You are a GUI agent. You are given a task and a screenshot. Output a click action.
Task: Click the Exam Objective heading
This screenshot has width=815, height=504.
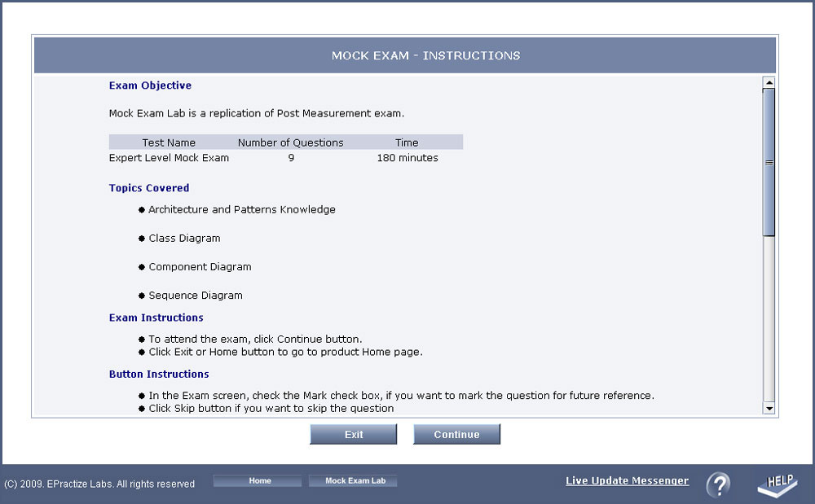coord(150,85)
